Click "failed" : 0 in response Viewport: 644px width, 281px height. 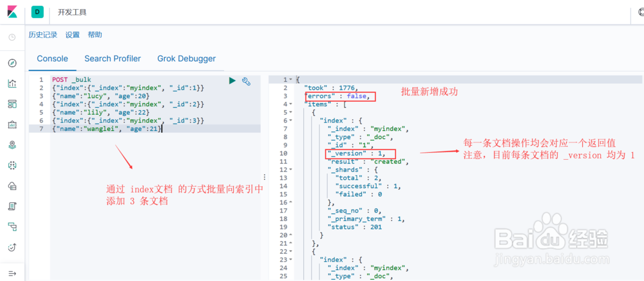[x=359, y=195]
